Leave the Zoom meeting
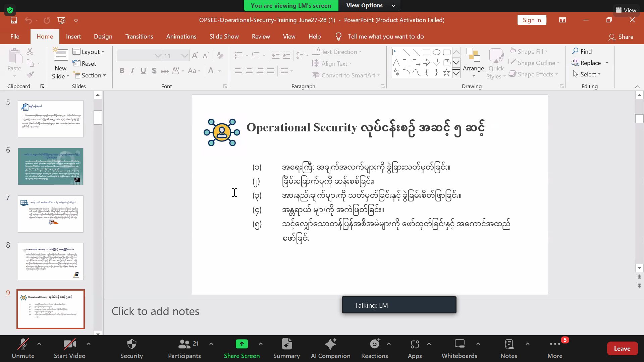 622,348
